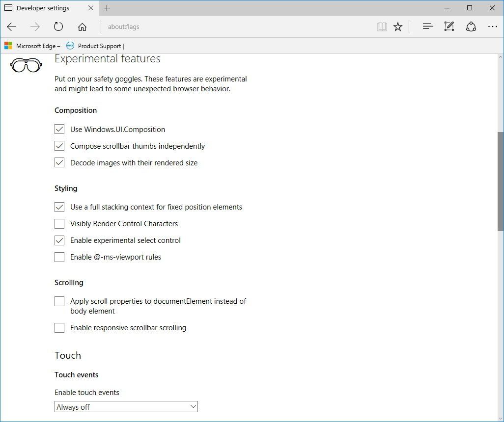The height and width of the screenshot is (422, 504).
Task: Refresh the about:flags page
Action: (58, 26)
